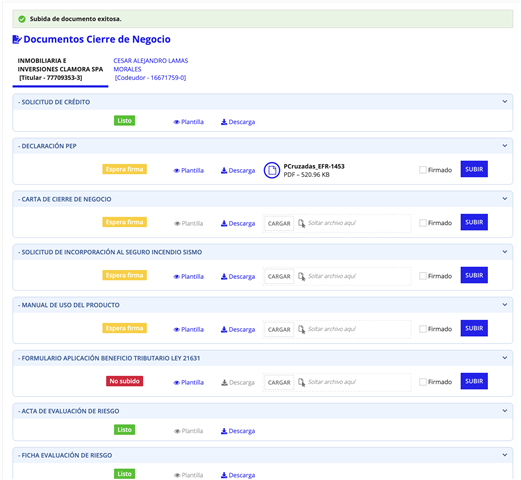
Task: Click the download icon for Acta de Evaluación de Riesgo
Action: (x=224, y=431)
